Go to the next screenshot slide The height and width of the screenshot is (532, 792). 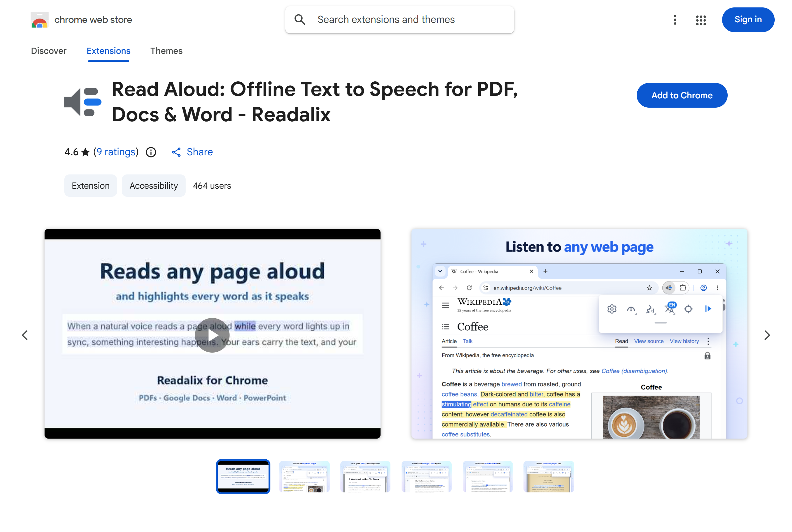click(x=767, y=335)
